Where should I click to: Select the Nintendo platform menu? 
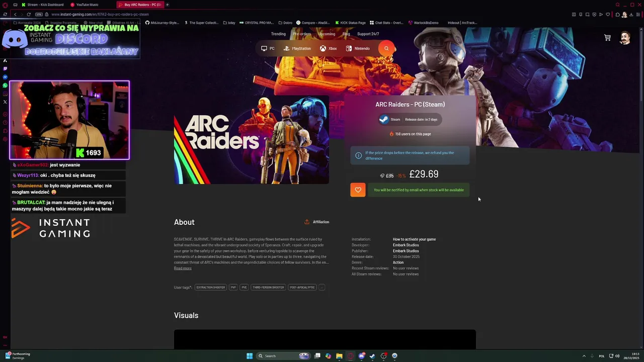point(358,48)
